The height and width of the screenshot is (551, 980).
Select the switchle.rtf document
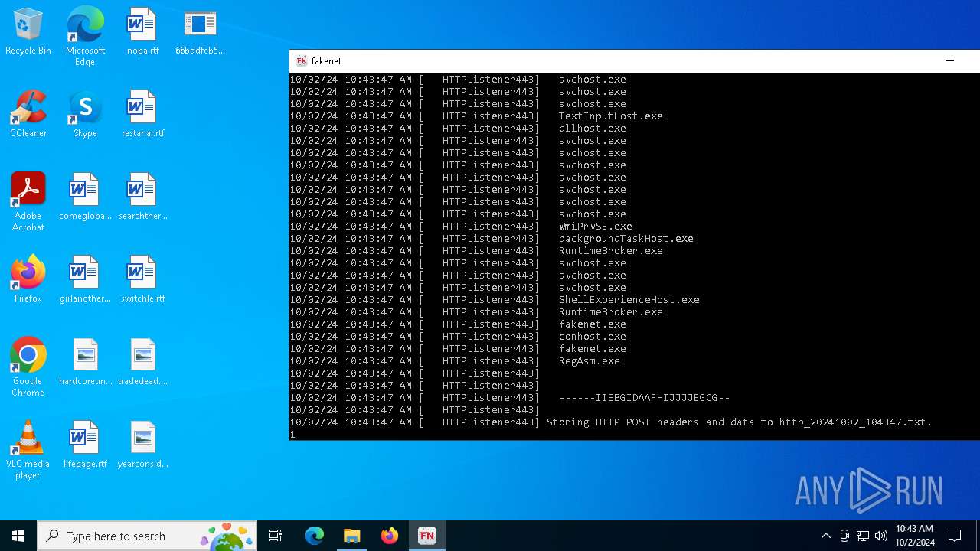(x=142, y=280)
